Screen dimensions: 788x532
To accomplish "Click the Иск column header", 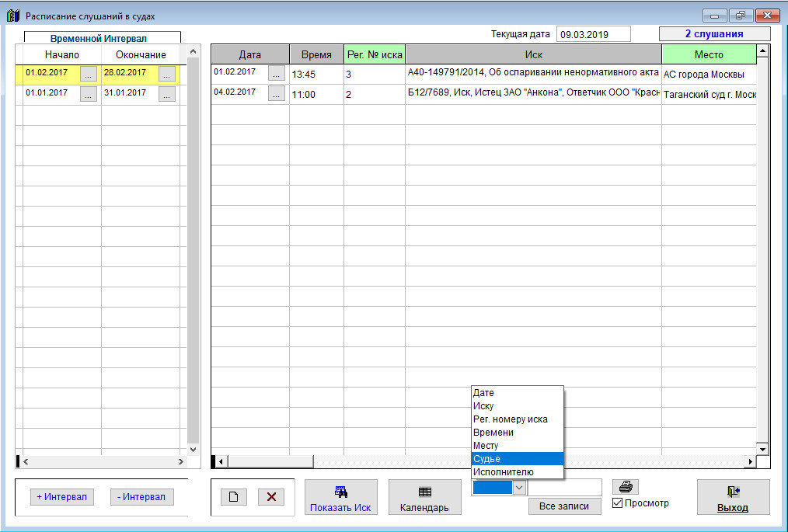I will (534, 54).
